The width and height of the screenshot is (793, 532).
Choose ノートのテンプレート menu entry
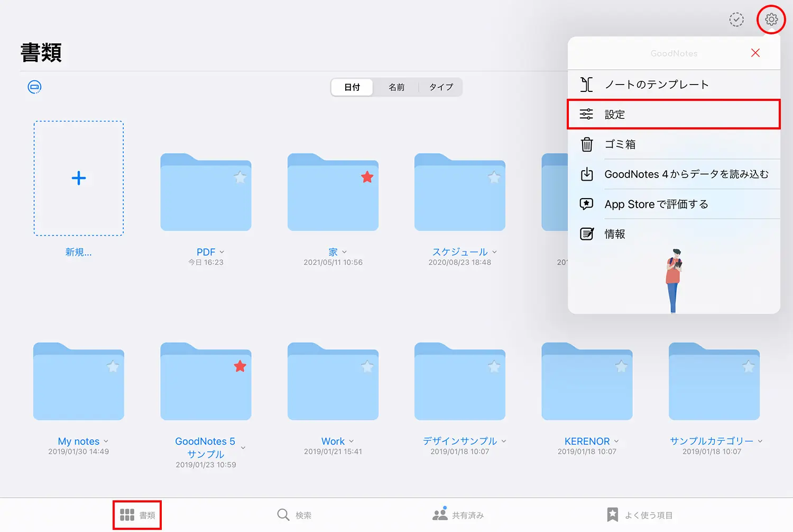point(674,85)
